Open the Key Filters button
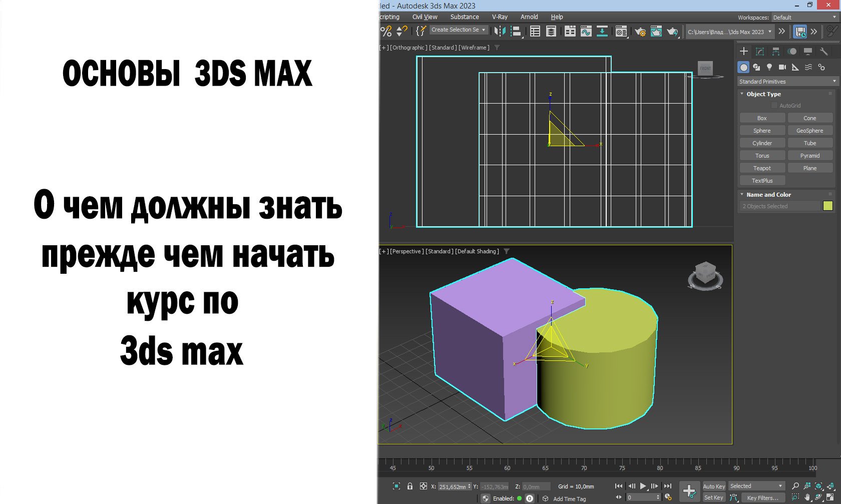Screen dimensions: 841x504 point(762,497)
